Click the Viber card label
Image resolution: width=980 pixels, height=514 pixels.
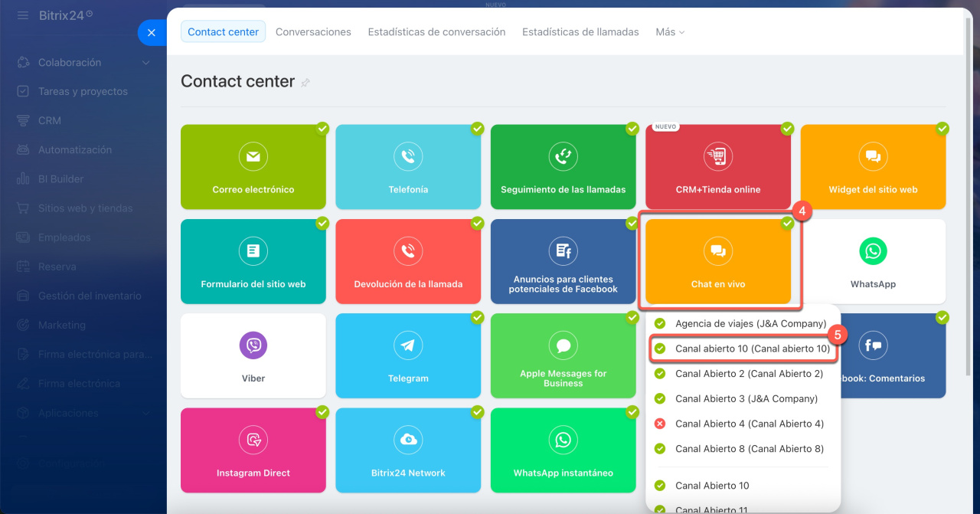(x=253, y=378)
